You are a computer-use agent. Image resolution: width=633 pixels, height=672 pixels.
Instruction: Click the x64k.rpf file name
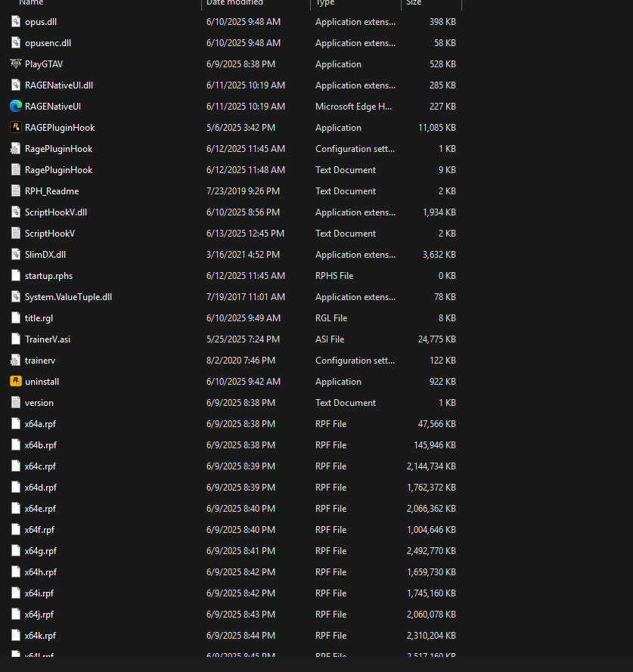41,636
